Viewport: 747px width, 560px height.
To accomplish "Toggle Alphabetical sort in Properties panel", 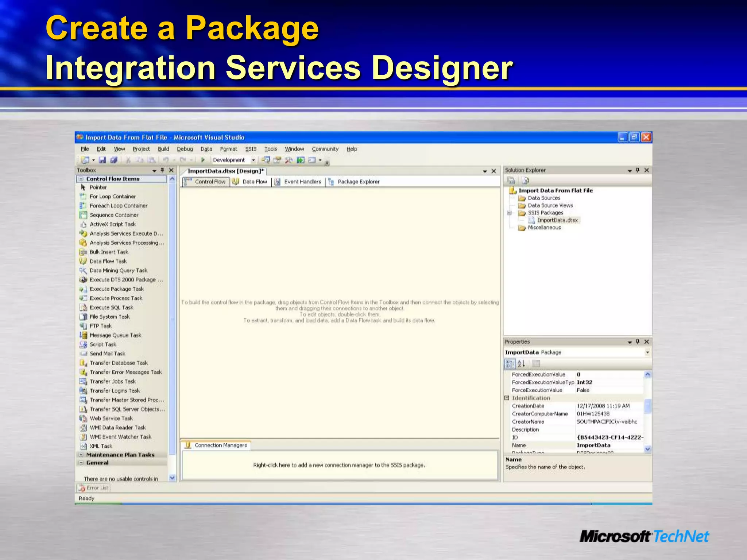I will 521,363.
